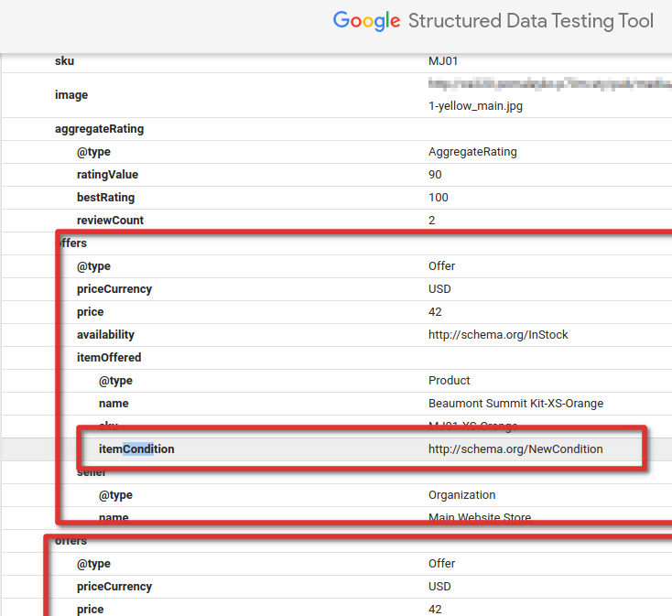This screenshot has width=672, height=616.
Task: Expand the seller section row
Action: tap(92, 472)
